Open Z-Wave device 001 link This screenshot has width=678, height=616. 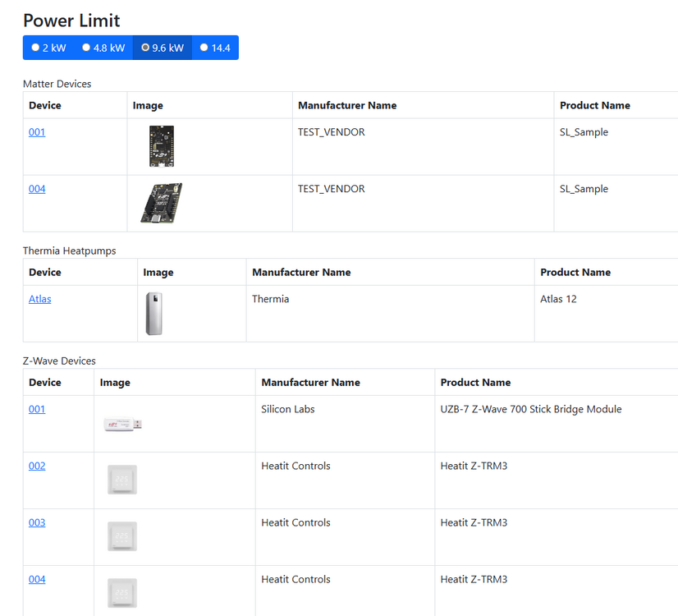coord(37,409)
